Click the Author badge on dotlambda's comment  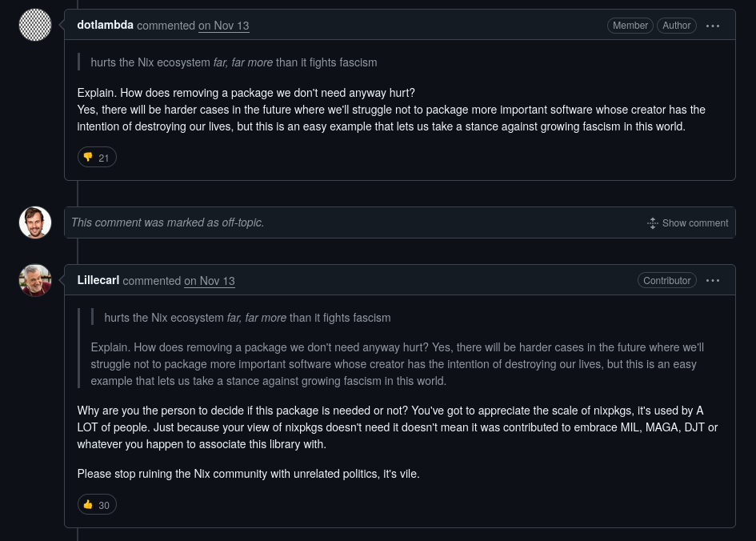(677, 26)
